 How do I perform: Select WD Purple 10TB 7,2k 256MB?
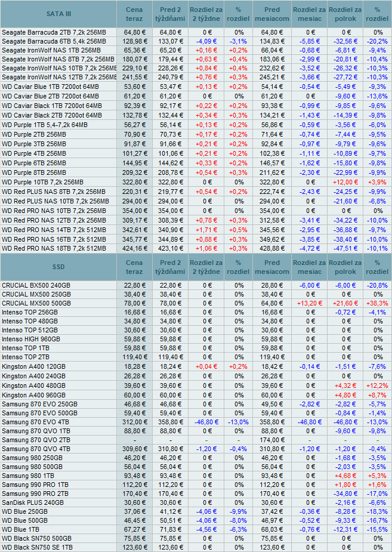(x=42, y=182)
